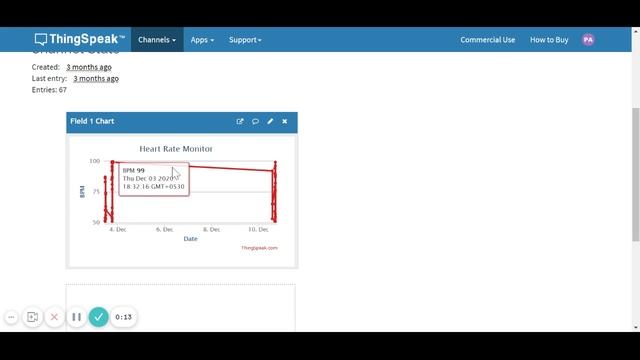The image size is (640, 360).
Task: Open the Channels dropdown menu
Action: (157, 40)
